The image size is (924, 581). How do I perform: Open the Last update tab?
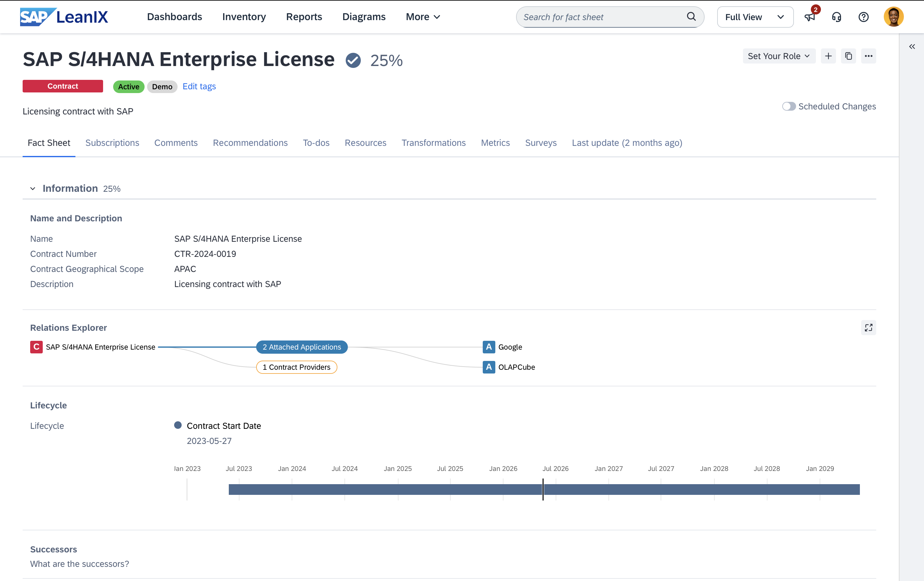(627, 143)
